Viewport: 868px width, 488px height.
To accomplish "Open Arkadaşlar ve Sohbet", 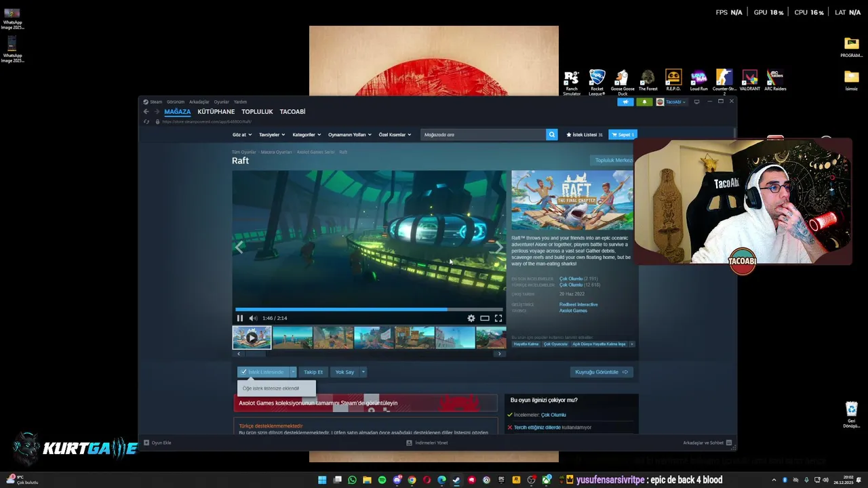I will coord(707,443).
